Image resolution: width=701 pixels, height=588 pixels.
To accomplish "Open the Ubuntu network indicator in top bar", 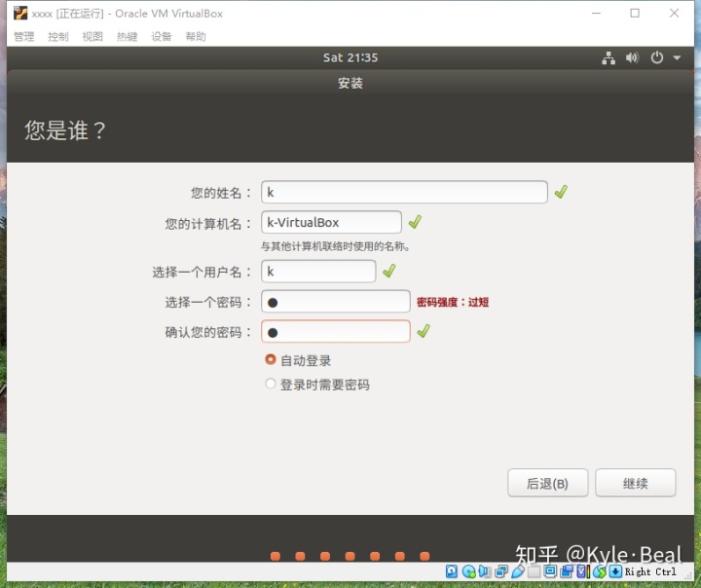I will (x=608, y=57).
